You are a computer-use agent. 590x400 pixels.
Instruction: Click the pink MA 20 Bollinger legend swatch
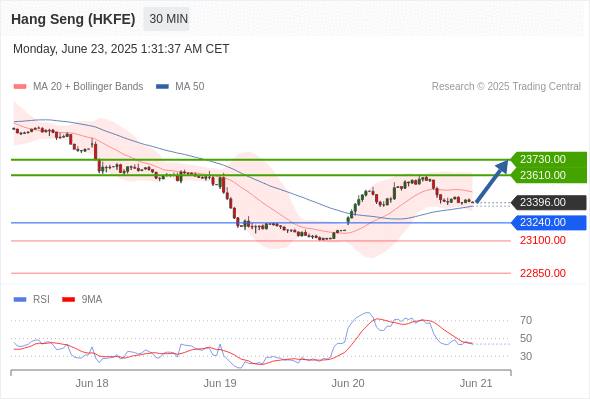20,87
